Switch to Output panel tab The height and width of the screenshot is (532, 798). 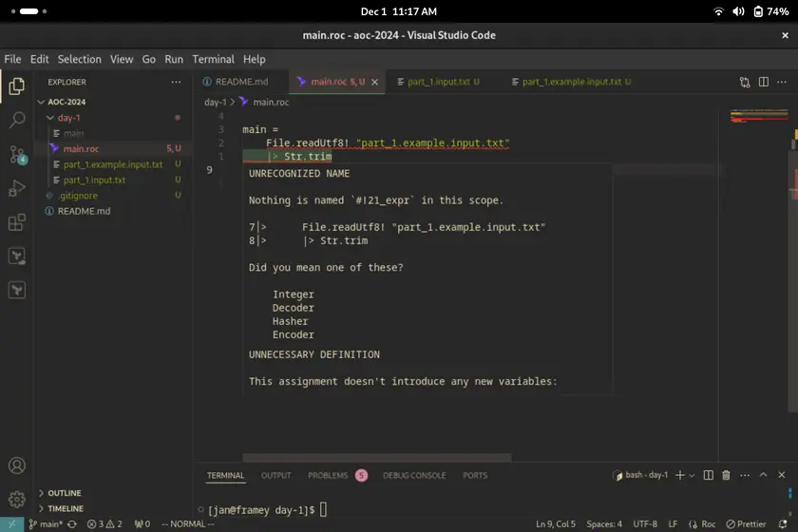[x=275, y=475]
